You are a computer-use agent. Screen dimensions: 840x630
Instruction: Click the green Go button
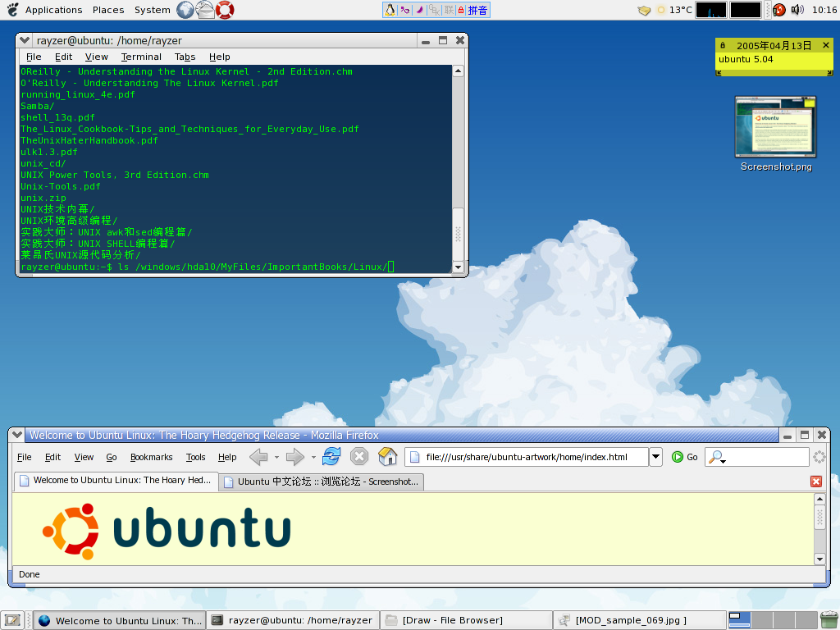(x=685, y=457)
